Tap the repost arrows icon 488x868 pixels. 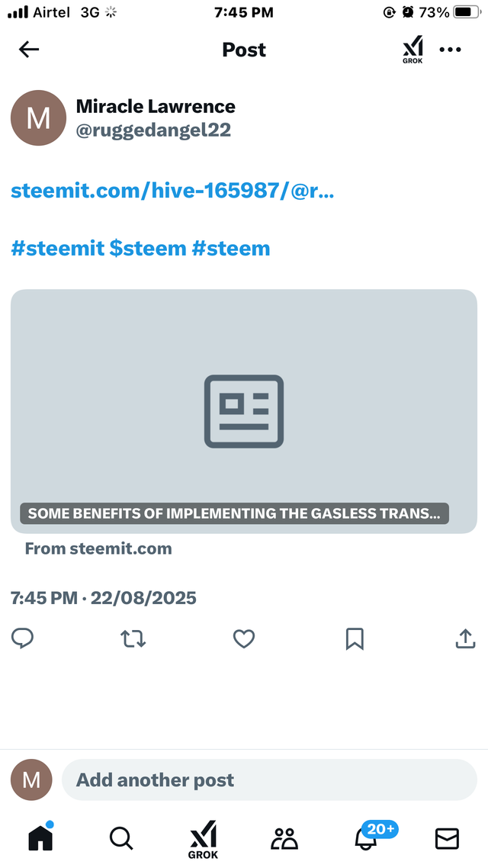pos(133,639)
